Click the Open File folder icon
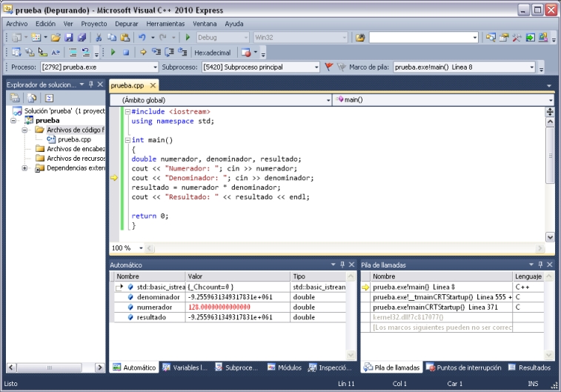This screenshot has height=392, width=561. (x=56, y=37)
